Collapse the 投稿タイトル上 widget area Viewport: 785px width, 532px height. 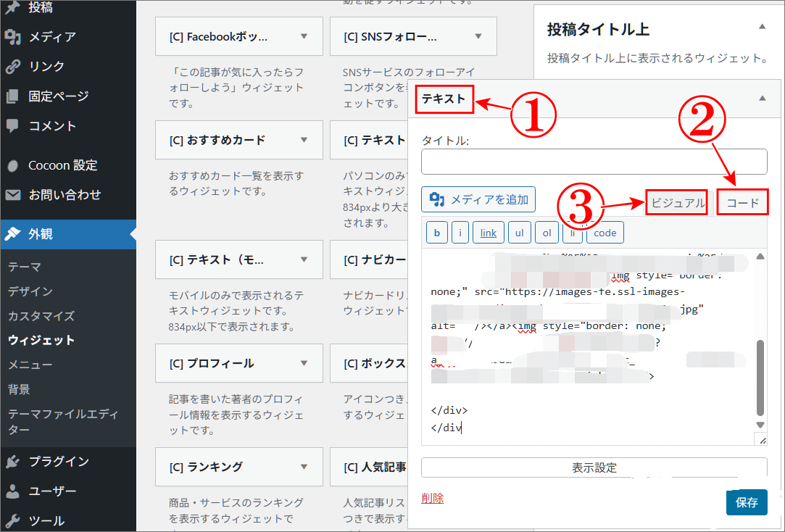(761, 27)
